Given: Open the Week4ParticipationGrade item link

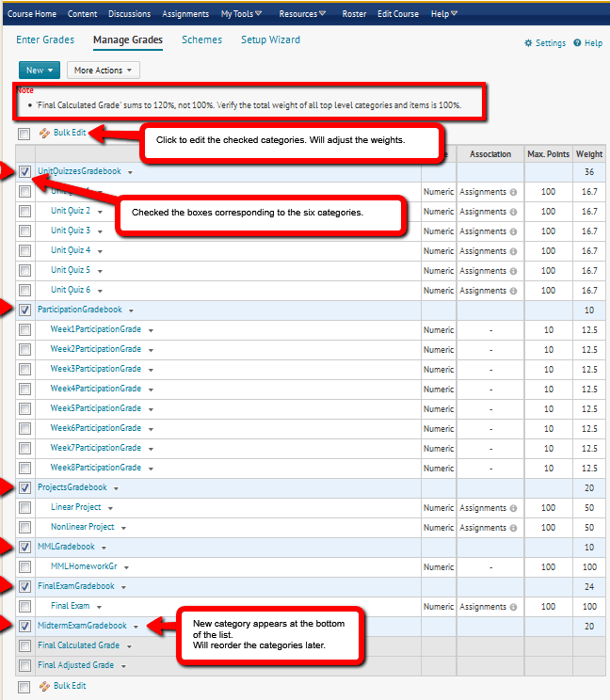Looking at the screenshot, I should pyautogui.click(x=95, y=389).
